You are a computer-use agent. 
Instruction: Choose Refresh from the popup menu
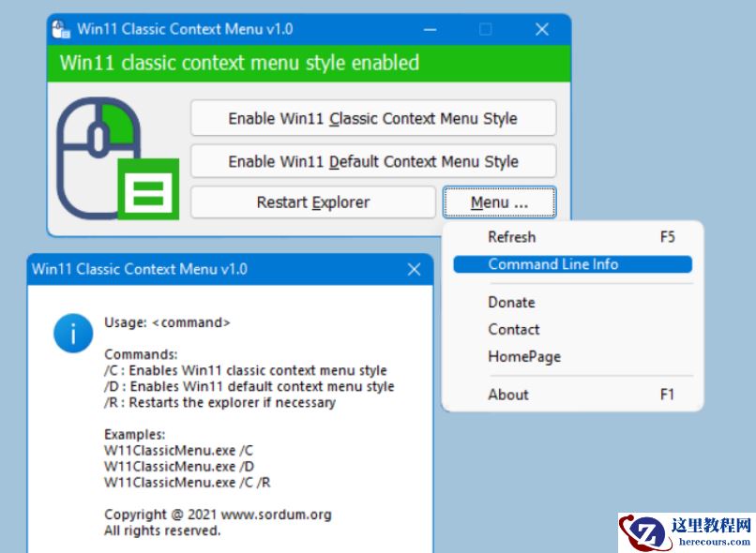[x=573, y=237]
